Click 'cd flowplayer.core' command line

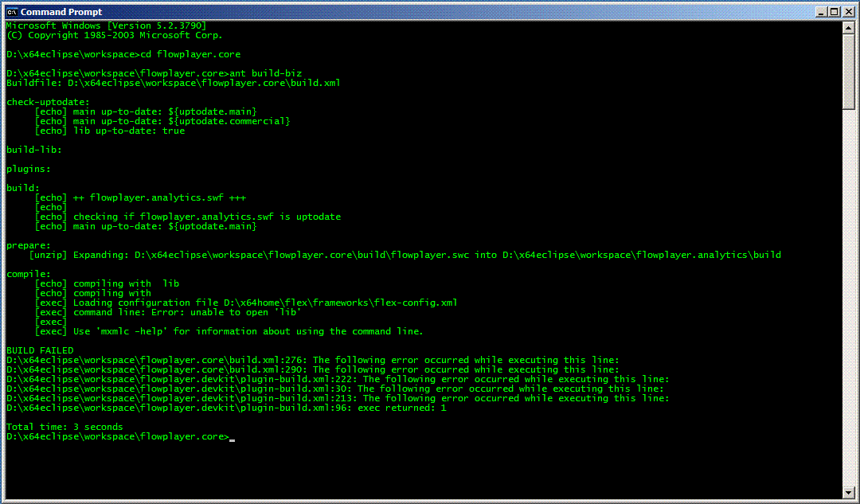coord(123,54)
